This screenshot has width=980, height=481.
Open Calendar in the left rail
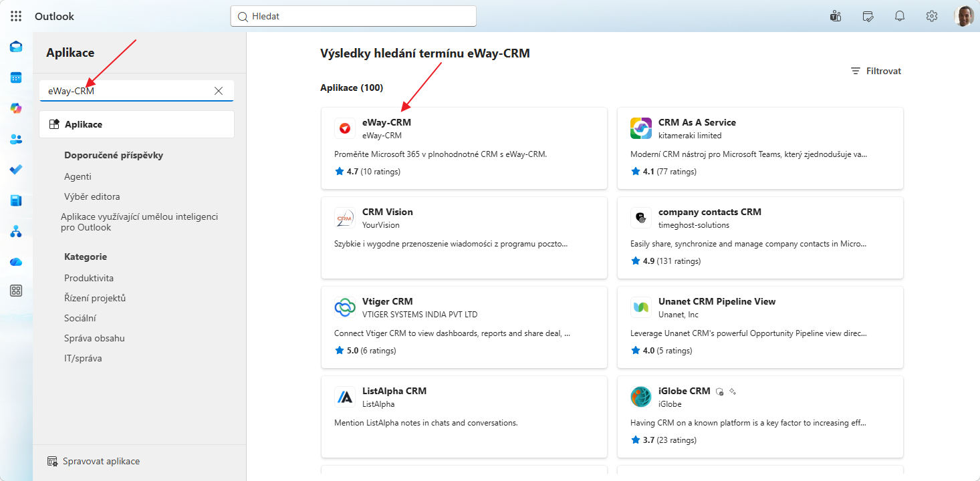(x=16, y=77)
